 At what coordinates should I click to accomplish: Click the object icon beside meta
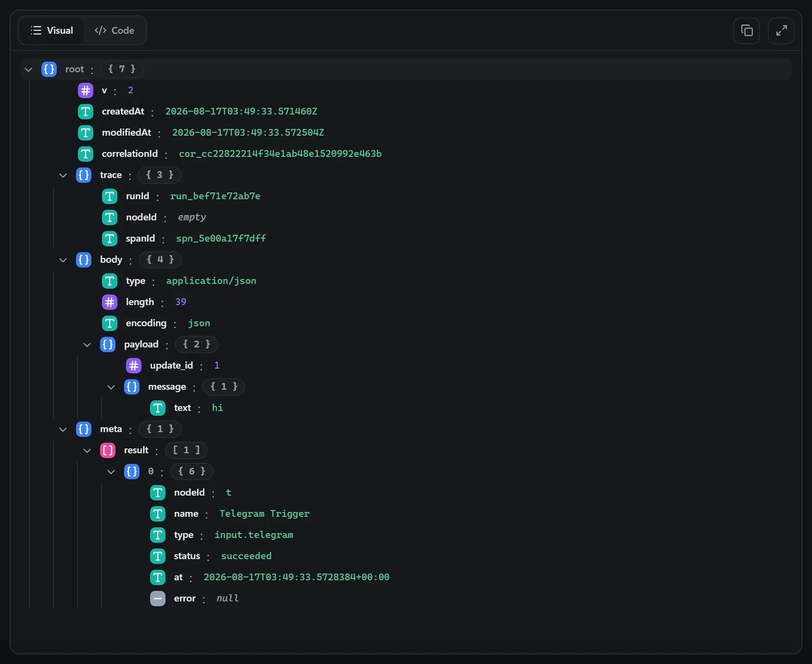click(84, 429)
